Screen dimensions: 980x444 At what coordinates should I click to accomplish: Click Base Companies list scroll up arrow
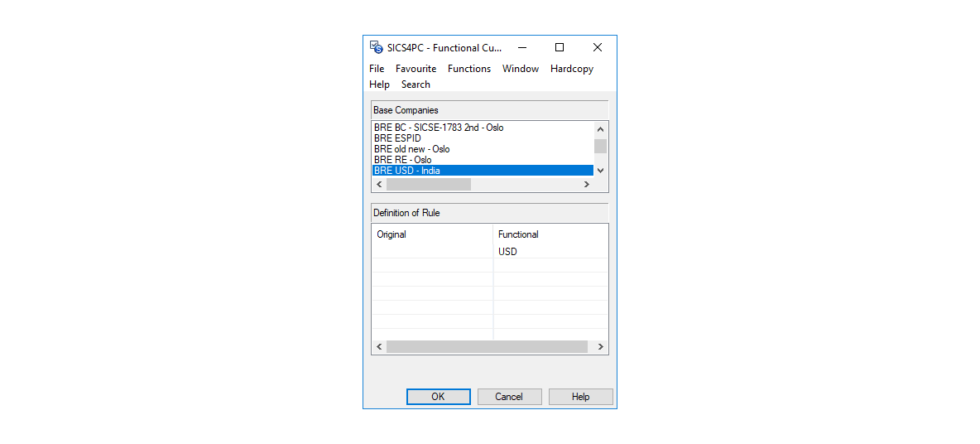pyautogui.click(x=601, y=129)
